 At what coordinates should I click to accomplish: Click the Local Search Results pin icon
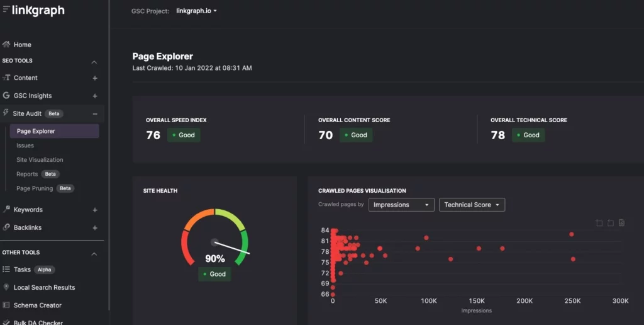[x=6, y=287]
